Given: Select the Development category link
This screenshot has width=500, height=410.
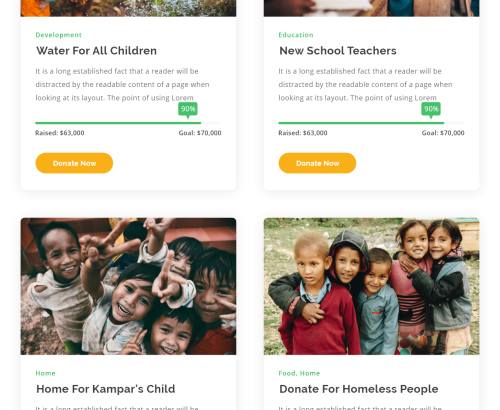Looking at the screenshot, I should click(58, 35).
